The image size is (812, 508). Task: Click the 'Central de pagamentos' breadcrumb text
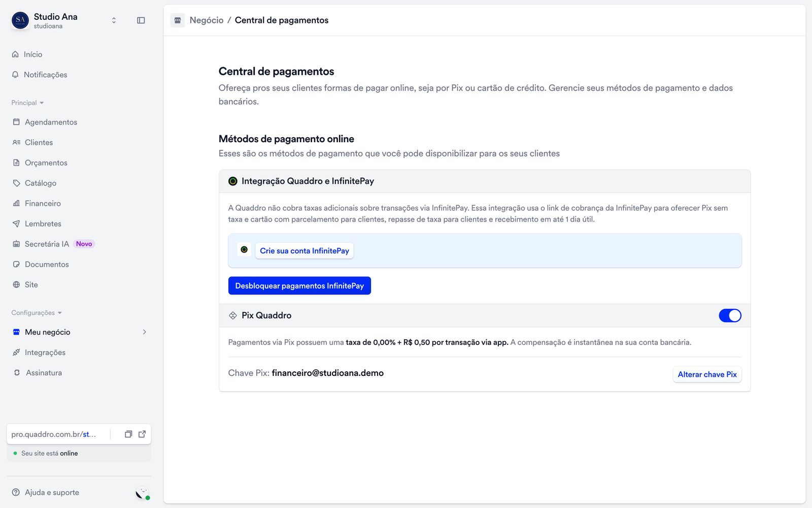point(282,20)
